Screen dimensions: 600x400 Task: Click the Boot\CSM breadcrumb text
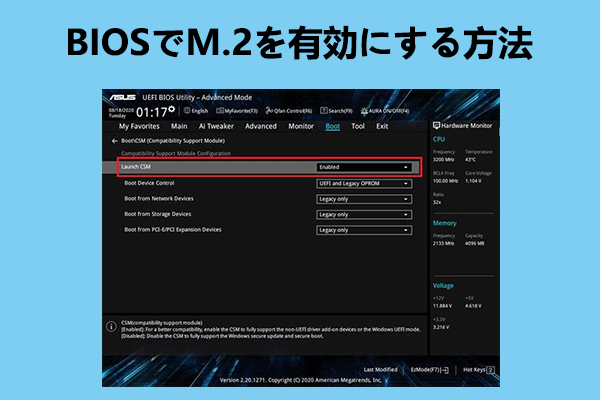[x=173, y=141]
